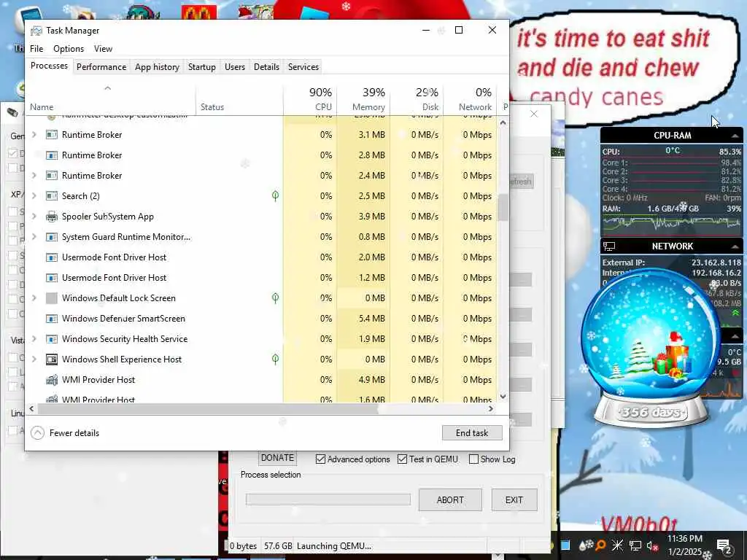Sort processes by the CPU column header

tap(310, 99)
